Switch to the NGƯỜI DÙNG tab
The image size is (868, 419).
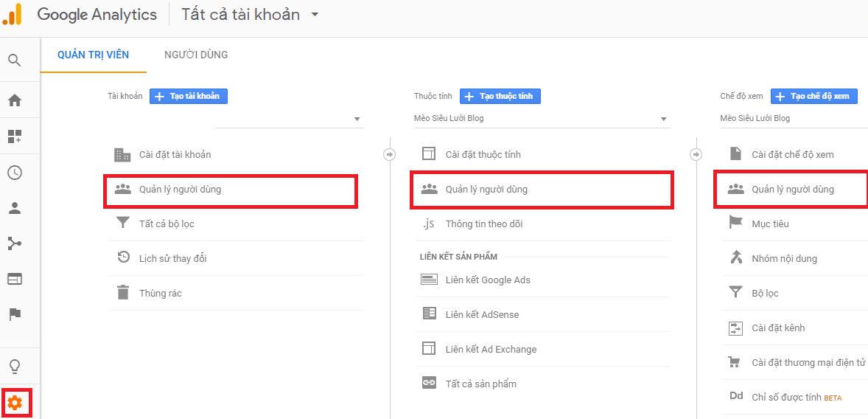pos(196,55)
